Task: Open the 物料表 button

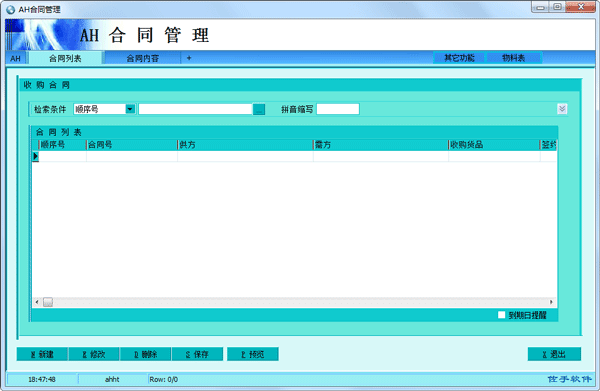Action: click(514, 58)
